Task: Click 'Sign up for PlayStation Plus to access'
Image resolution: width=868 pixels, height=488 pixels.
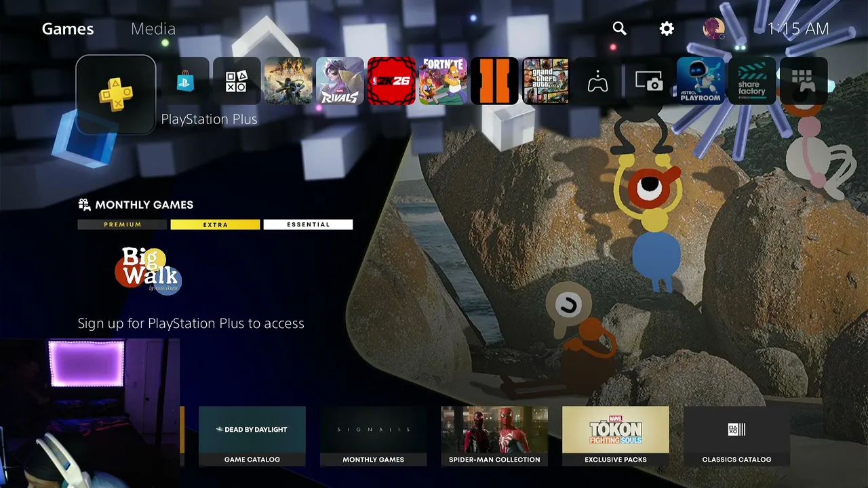Action: (191, 323)
